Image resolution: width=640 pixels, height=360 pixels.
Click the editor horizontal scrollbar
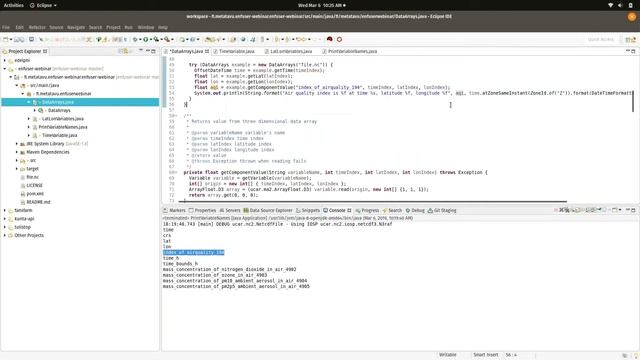[x=374, y=201]
